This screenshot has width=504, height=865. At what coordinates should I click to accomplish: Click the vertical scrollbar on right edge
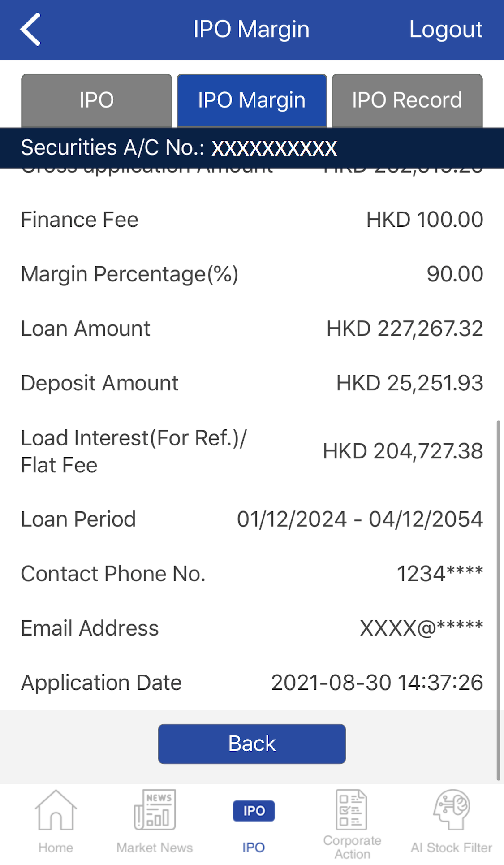pos(498,601)
